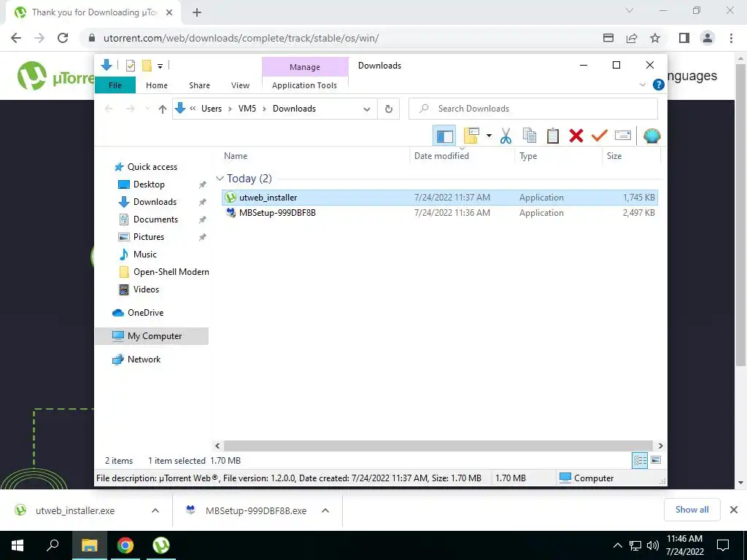Image resolution: width=747 pixels, height=560 pixels.
Task: Open Chrome from the taskbar
Action: click(125, 545)
